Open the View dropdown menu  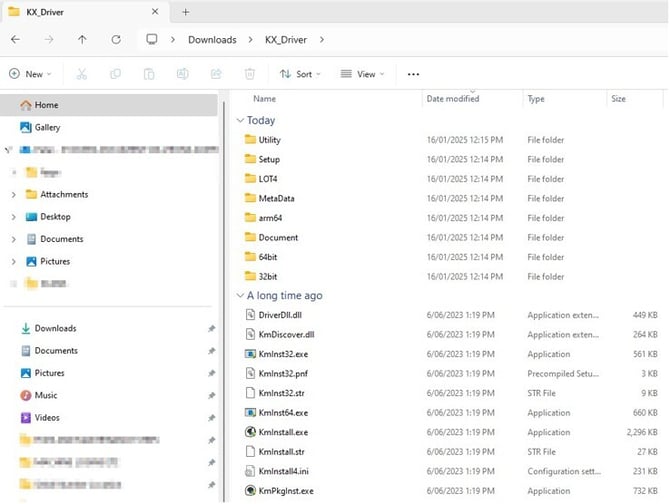361,74
